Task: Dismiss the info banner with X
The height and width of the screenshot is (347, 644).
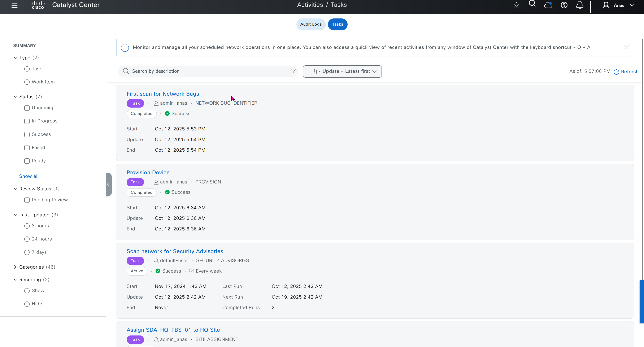Action: (626, 47)
